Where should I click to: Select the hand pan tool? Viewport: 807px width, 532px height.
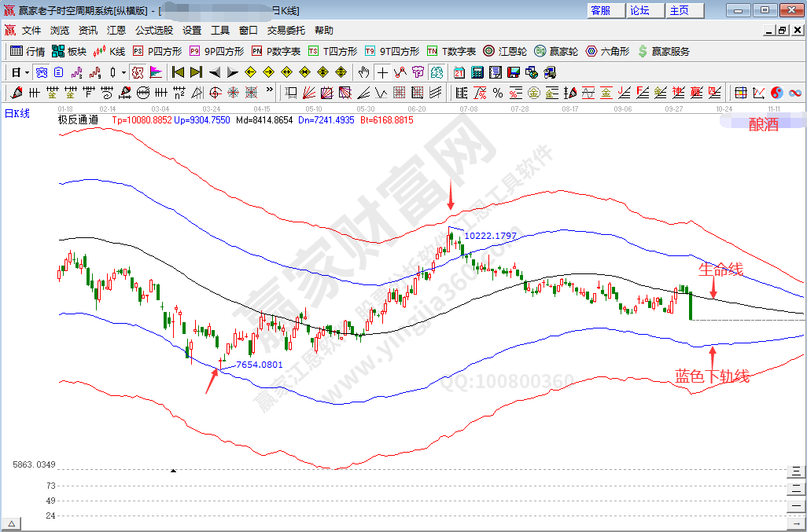363,72
